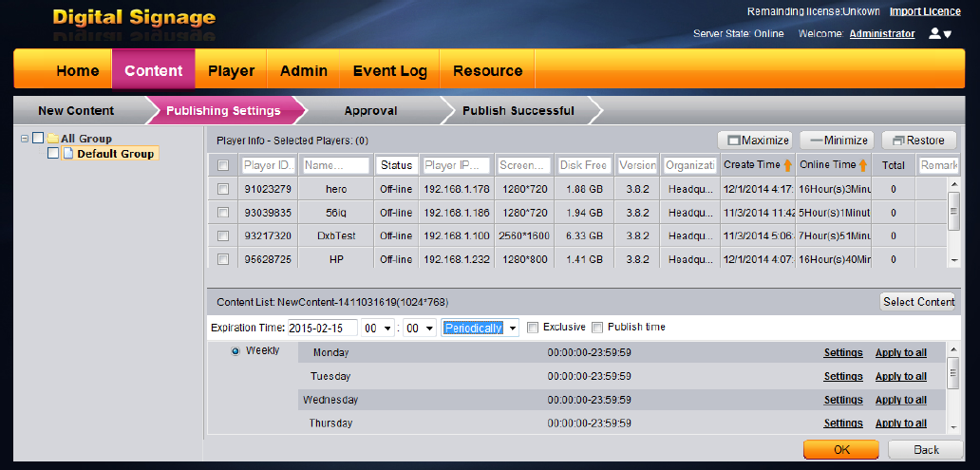Image resolution: width=980 pixels, height=470 pixels.
Task: Select player DxbTest checkbox
Action: (x=222, y=235)
